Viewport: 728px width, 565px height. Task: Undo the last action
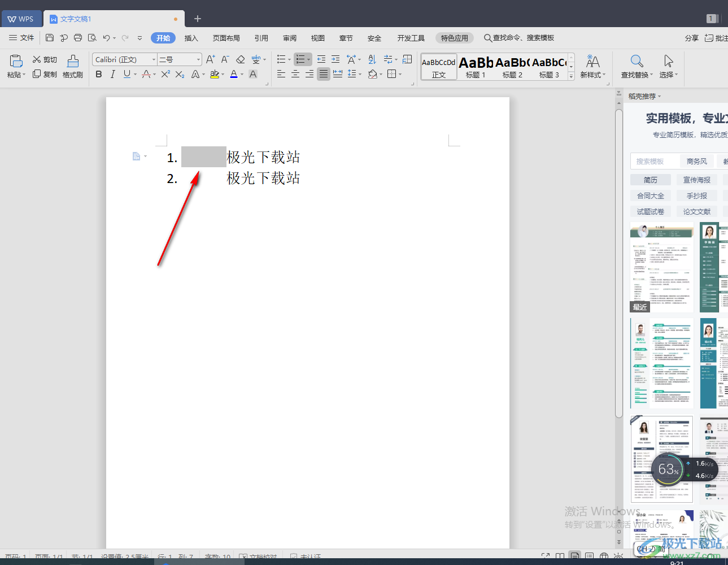pos(106,38)
